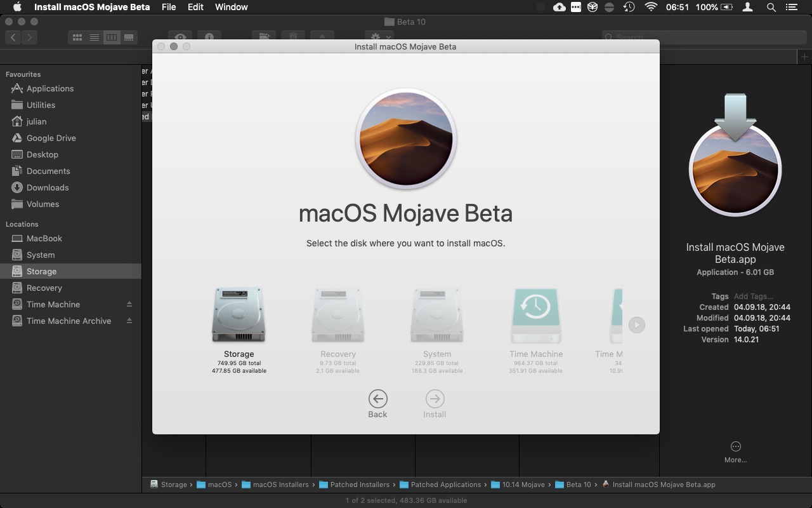812x508 pixels.
Task: Open the File menu
Action: (x=169, y=7)
